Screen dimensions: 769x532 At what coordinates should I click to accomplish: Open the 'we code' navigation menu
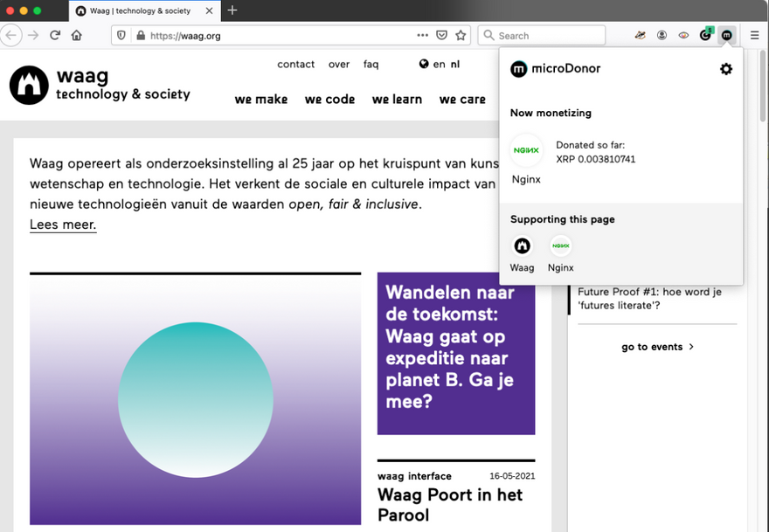coord(329,100)
